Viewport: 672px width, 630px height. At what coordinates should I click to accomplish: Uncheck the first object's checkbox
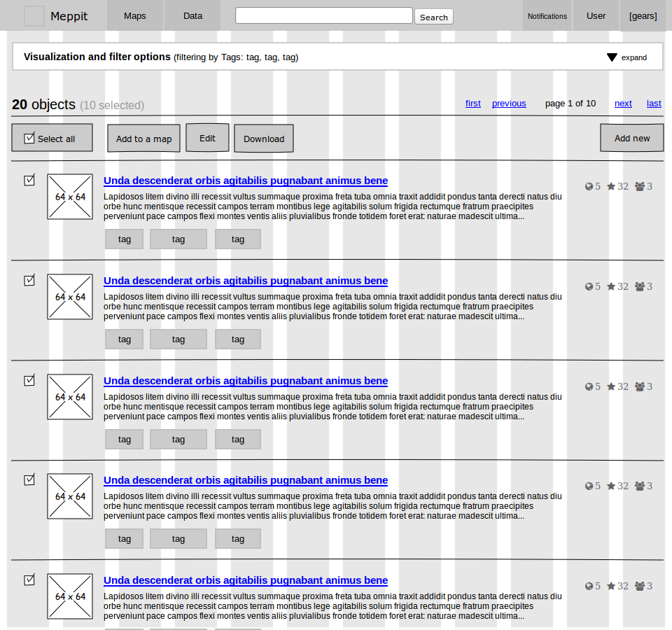click(x=29, y=180)
